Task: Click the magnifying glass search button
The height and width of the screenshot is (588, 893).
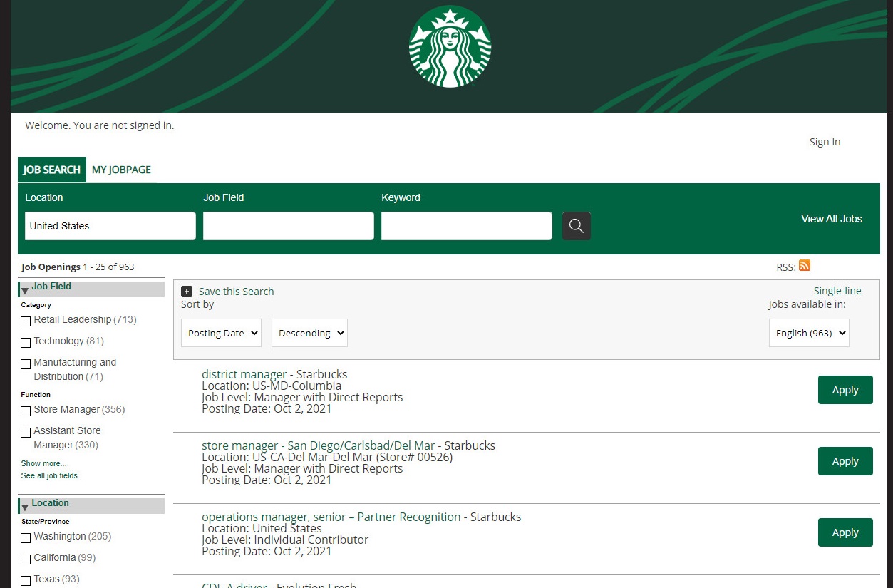Action: click(576, 226)
